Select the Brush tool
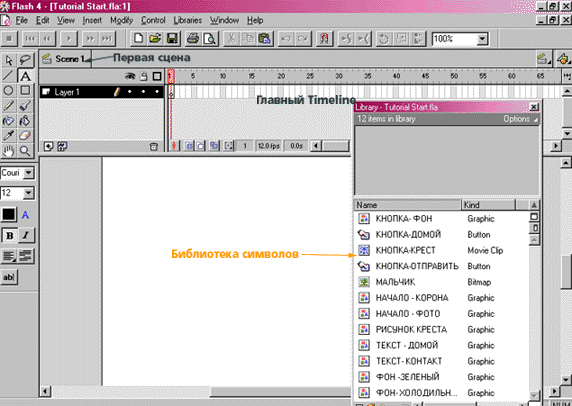 [x=25, y=105]
